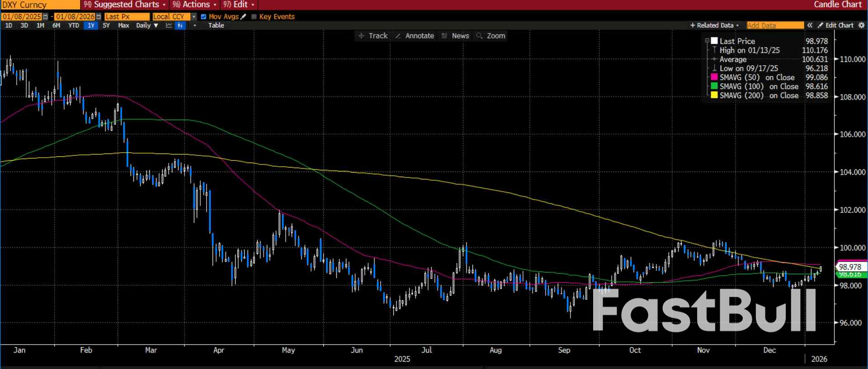This screenshot has height=369, width=868.
Task: Activate the Track crosshair tool
Action: tap(373, 36)
